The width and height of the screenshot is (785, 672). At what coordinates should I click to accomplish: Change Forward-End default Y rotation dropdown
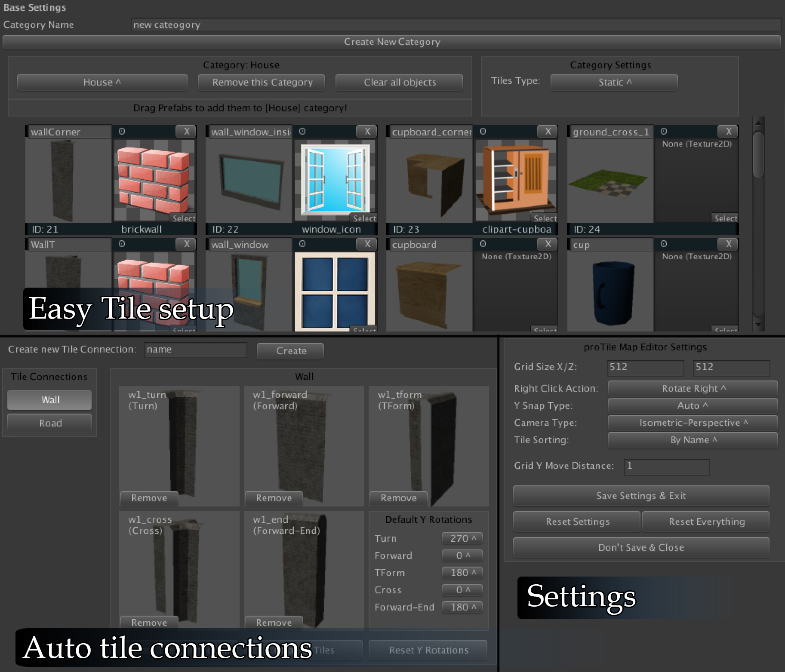point(462,607)
